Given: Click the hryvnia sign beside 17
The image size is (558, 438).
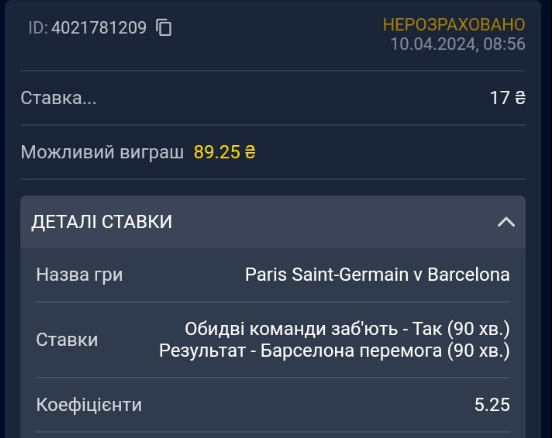Looking at the screenshot, I should click(520, 98).
